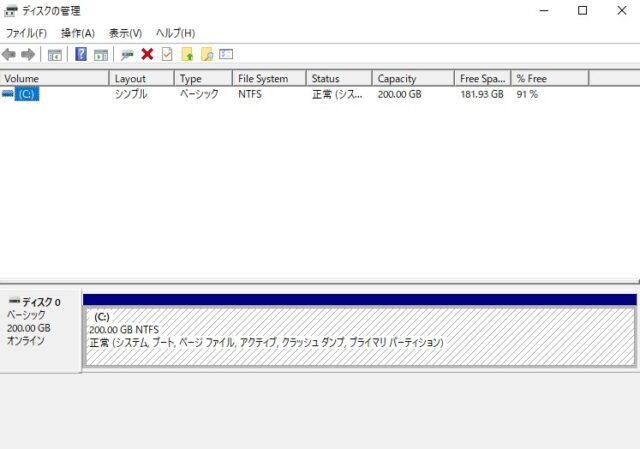Sort by the Layout column header
This screenshot has height=449, width=640.
(x=142, y=78)
